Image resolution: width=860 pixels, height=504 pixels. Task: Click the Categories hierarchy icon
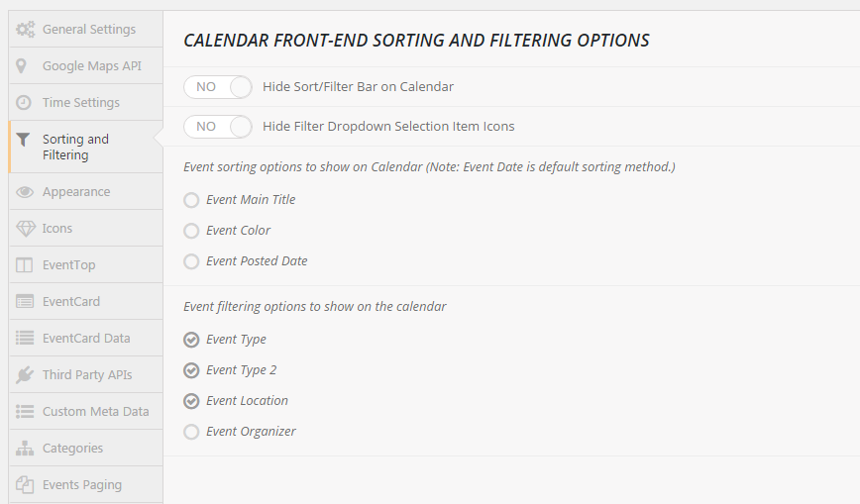coord(25,449)
